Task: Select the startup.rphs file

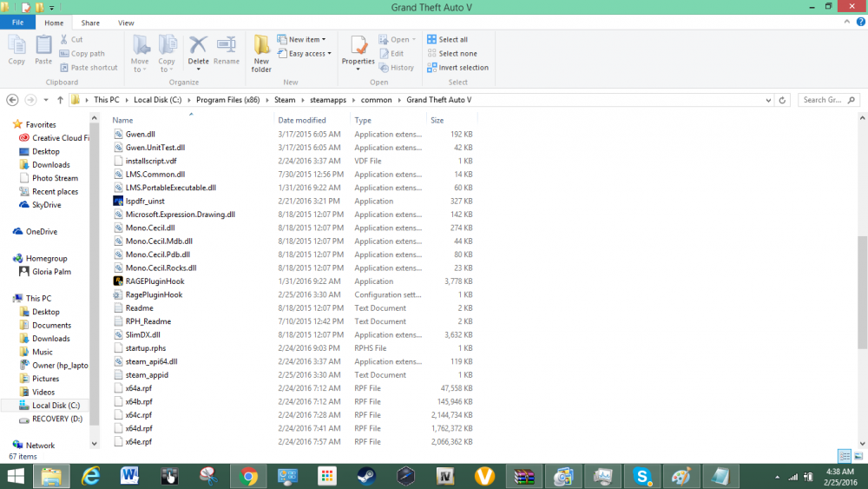Action: [146, 348]
